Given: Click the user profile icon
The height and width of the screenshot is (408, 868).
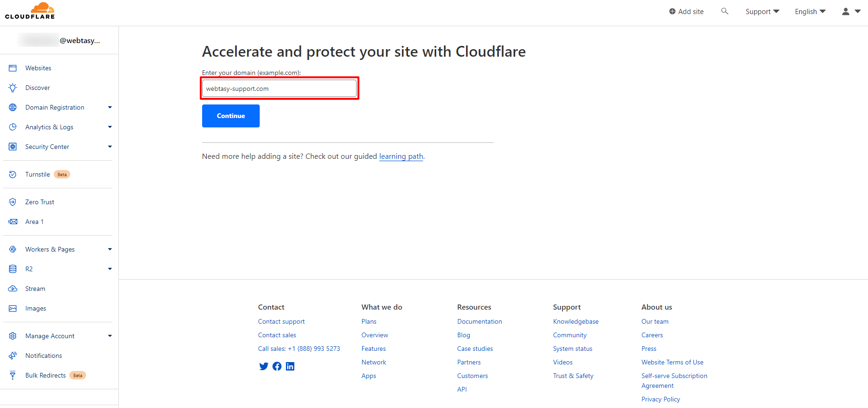Looking at the screenshot, I should click(x=846, y=11).
